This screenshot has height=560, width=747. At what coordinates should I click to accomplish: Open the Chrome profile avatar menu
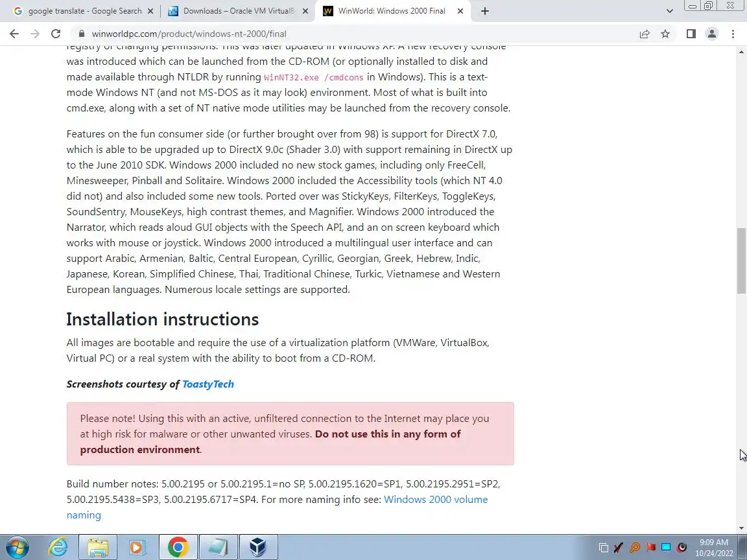click(x=712, y=34)
